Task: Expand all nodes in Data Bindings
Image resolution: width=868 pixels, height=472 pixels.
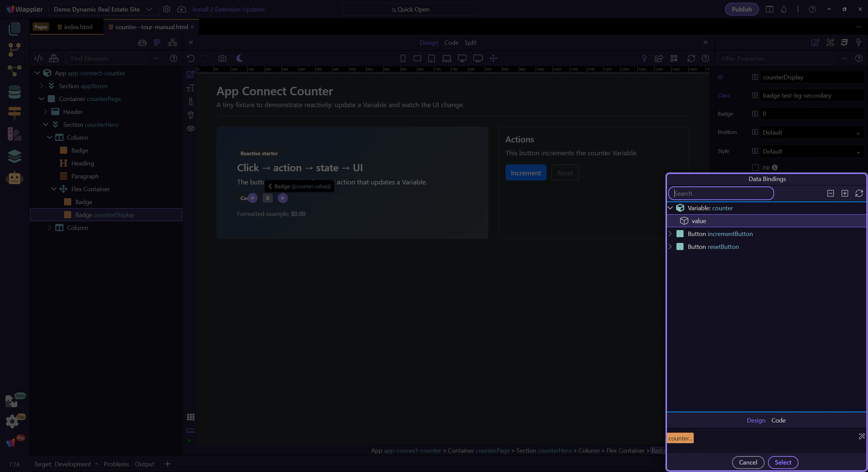Action: coord(844,194)
